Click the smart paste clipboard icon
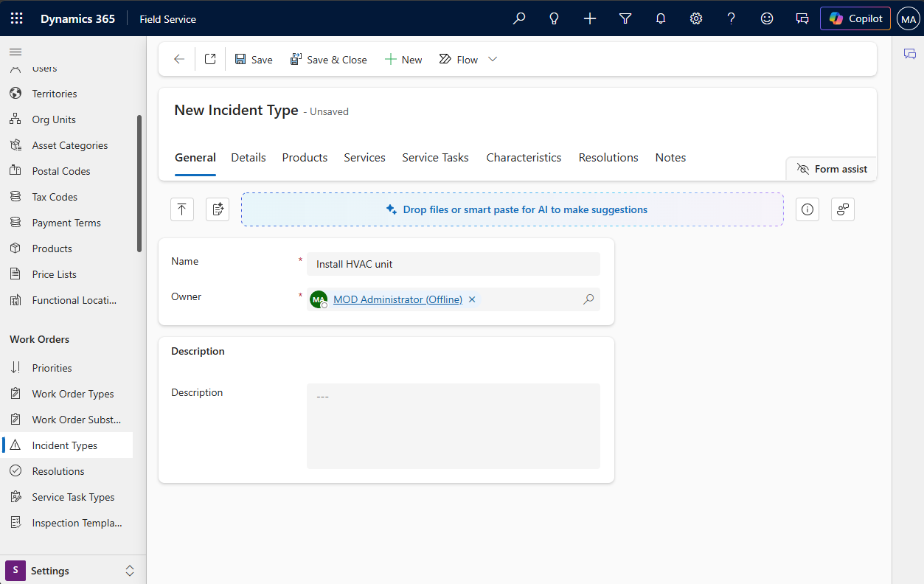The height and width of the screenshot is (584, 924). [x=218, y=209]
